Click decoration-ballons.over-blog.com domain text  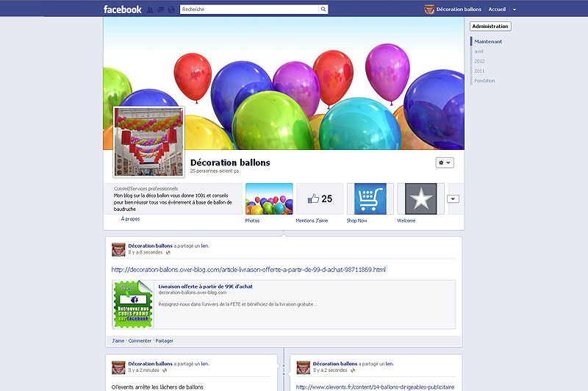click(193, 293)
